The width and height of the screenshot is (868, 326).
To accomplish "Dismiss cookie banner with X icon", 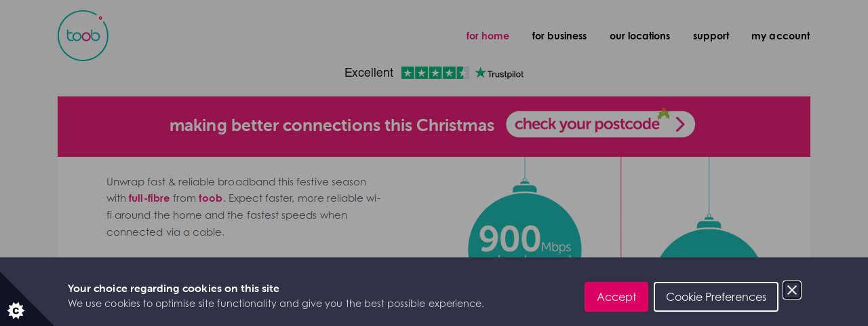I will point(792,290).
